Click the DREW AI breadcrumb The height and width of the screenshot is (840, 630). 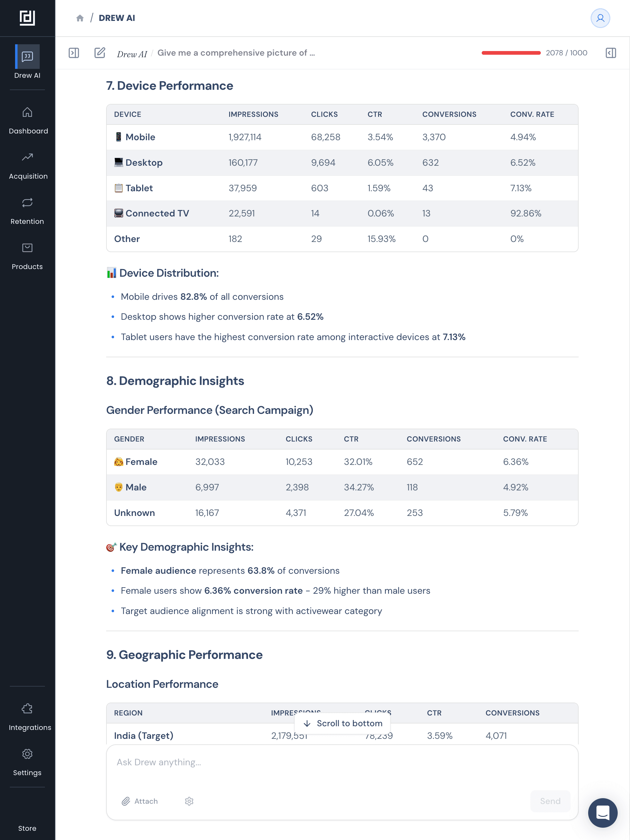(117, 18)
